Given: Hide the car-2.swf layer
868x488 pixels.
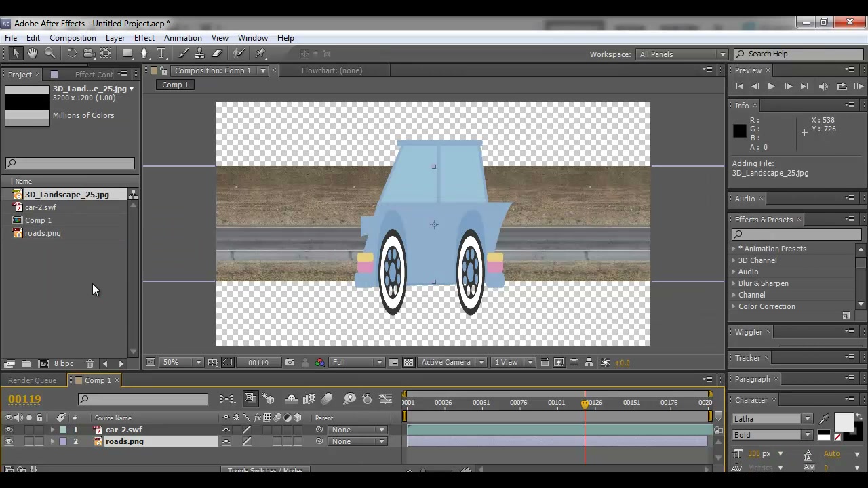Looking at the screenshot, I should 9,430.
